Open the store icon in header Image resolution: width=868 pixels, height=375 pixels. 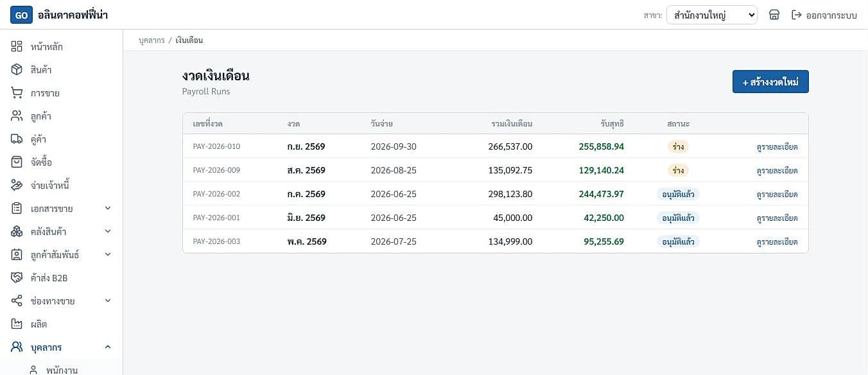774,15
